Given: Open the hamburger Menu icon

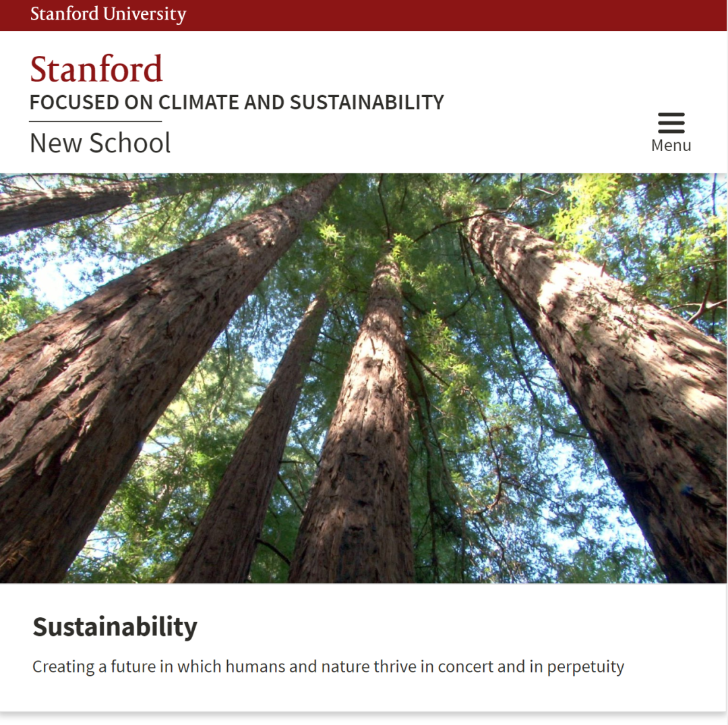Looking at the screenshot, I should pyautogui.click(x=671, y=123).
